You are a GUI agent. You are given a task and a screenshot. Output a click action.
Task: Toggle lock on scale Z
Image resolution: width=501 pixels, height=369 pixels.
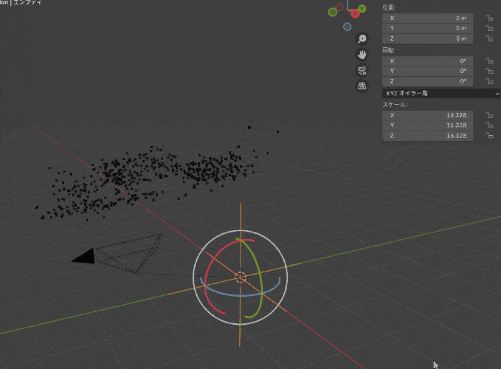click(489, 135)
